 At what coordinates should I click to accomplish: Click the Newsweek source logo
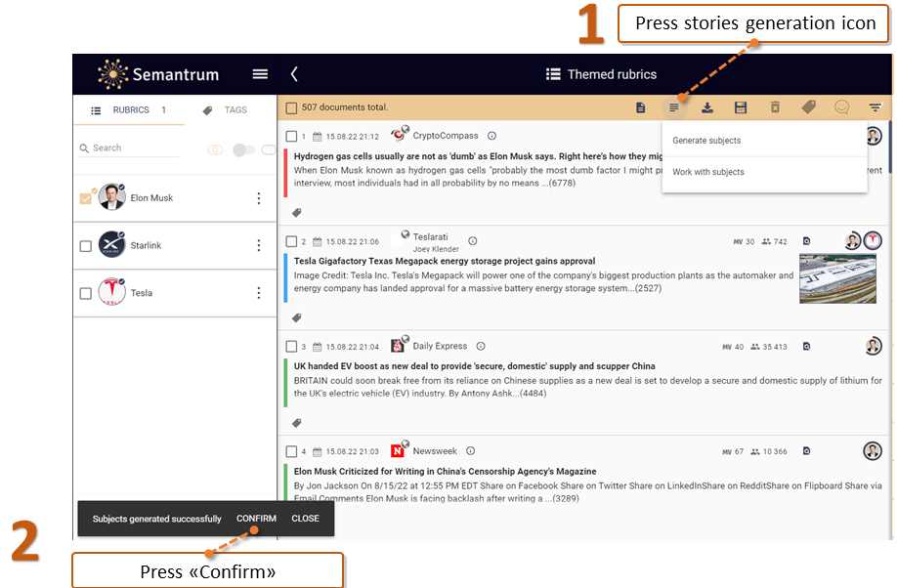399,449
